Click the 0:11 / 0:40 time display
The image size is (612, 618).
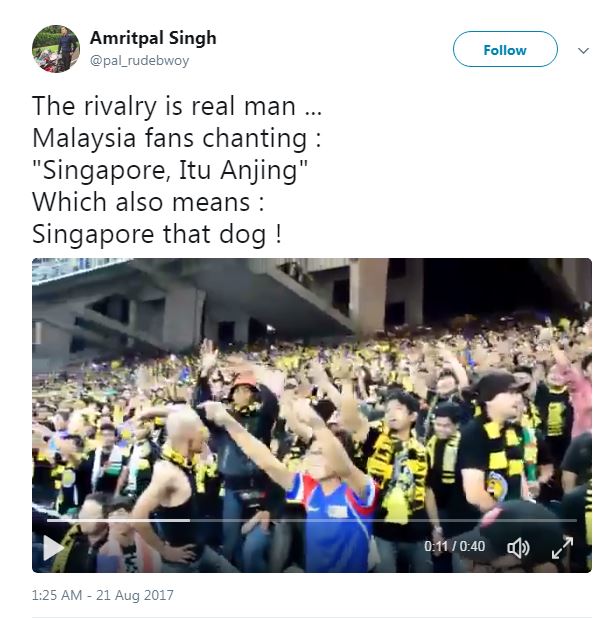pos(454,547)
